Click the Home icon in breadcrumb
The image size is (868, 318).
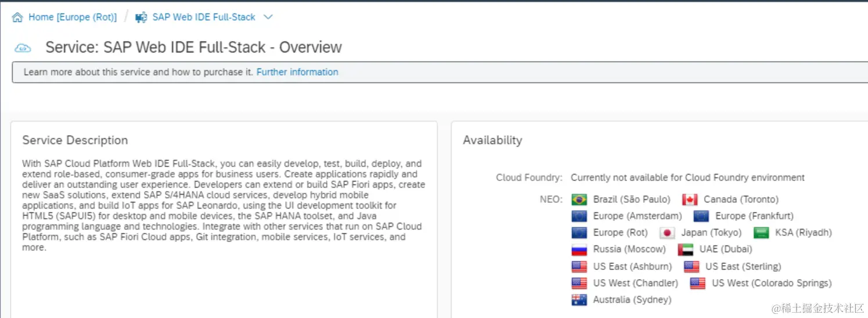pyautogui.click(x=17, y=17)
